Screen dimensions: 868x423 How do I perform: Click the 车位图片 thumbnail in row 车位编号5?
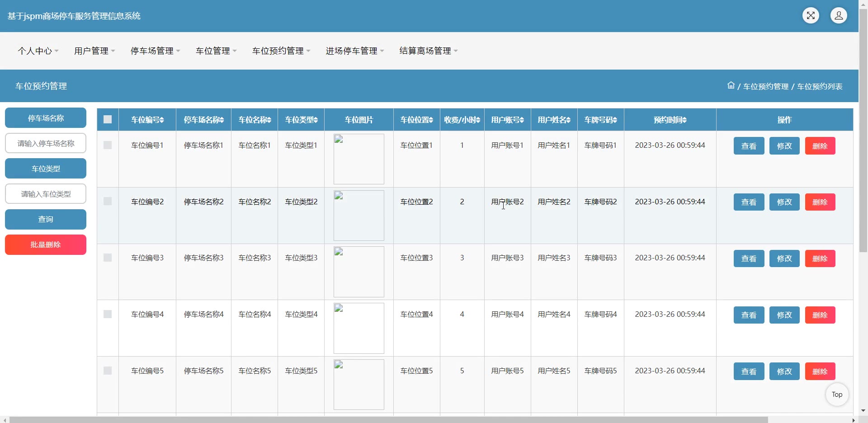click(x=359, y=385)
